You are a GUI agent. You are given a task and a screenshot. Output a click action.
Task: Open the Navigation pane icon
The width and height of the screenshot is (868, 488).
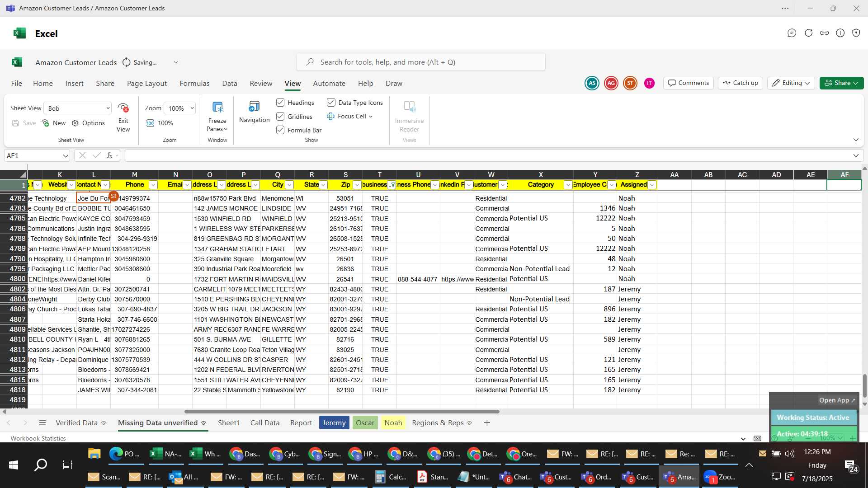coord(254,107)
